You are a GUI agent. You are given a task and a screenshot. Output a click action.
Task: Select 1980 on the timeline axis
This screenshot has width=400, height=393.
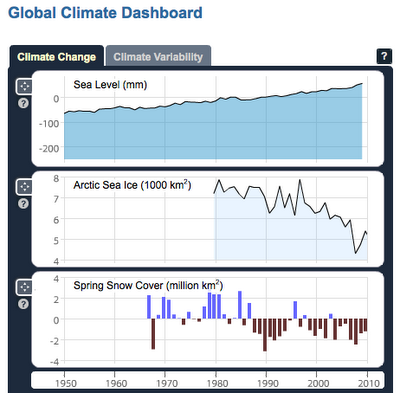(217, 383)
